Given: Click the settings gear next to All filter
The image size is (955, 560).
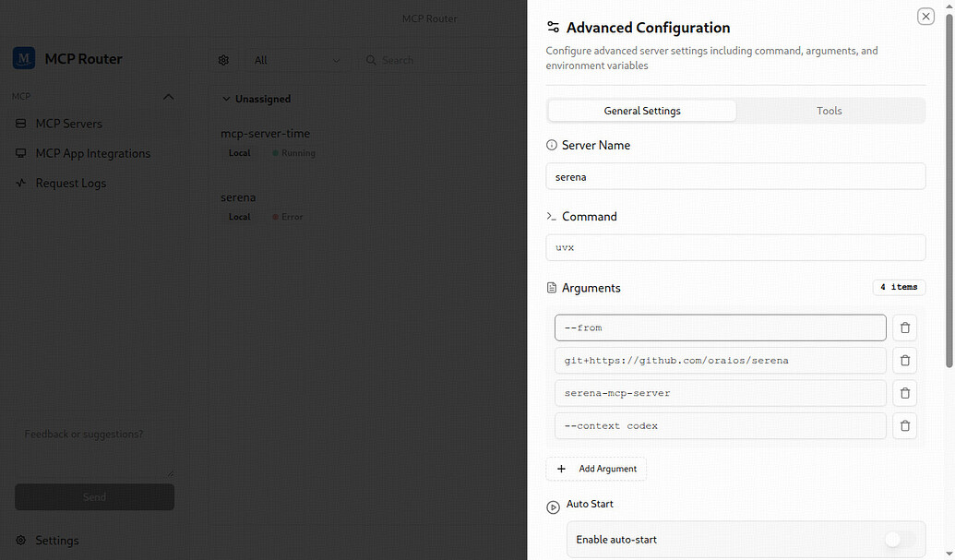Looking at the screenshot, I should (x=223, y=60).
